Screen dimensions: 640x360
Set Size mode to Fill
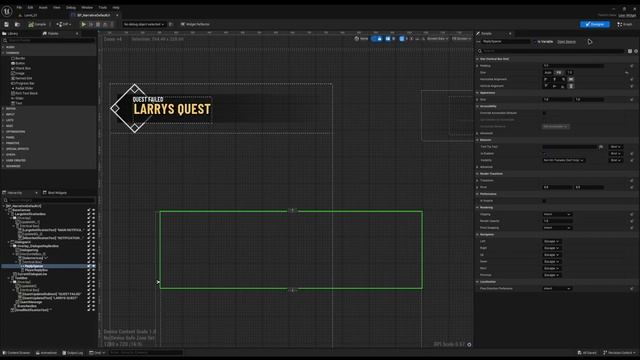pyautogui.click(x=559, y=72)
